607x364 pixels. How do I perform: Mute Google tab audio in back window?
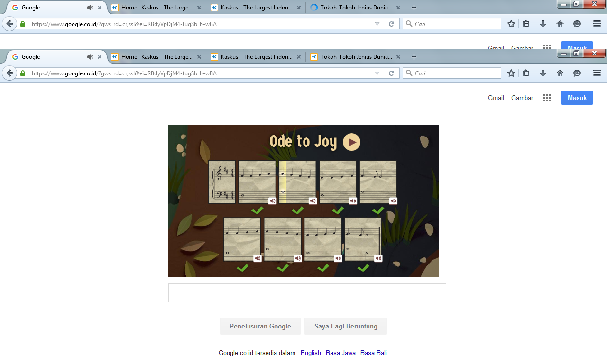tap(90, 8)
